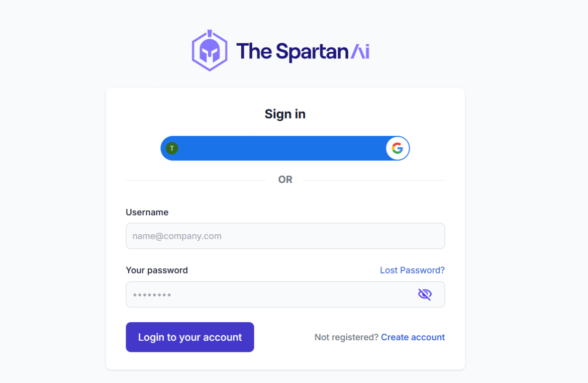
Task: Click into the password input field
Action: coord(271,295)
